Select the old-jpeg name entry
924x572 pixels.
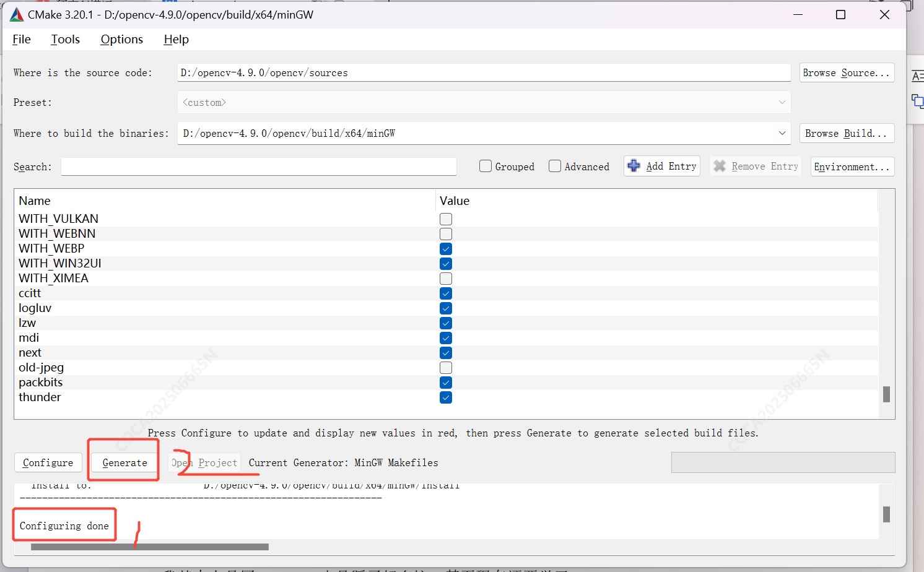pyautogui.click(x=41, y=367)
